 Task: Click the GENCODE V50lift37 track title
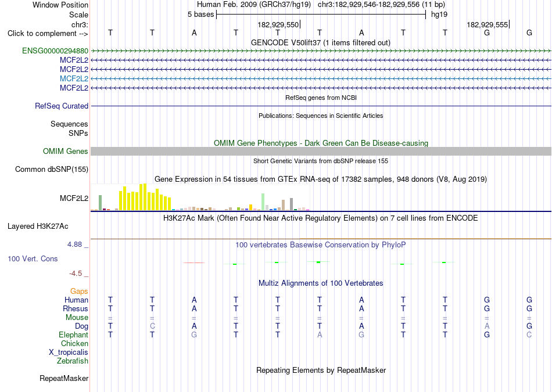click(321, 42)
